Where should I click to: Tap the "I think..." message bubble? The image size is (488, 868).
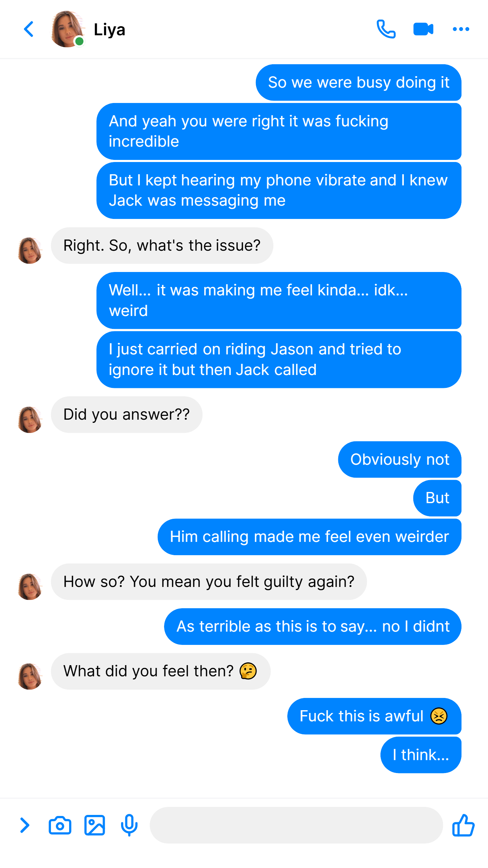click(x=421, y=755)
